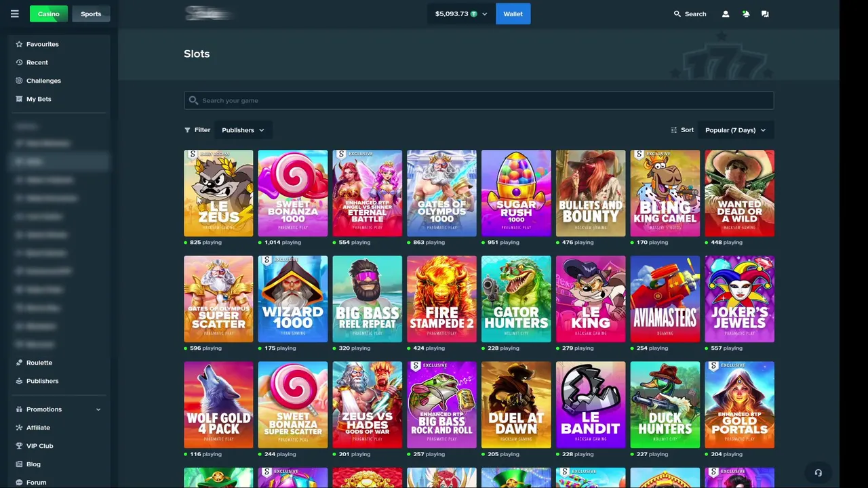Open Wanted Dead or a Wild
Screen dimensions: 868x488
pyautogui.click(x=739, y=193)
